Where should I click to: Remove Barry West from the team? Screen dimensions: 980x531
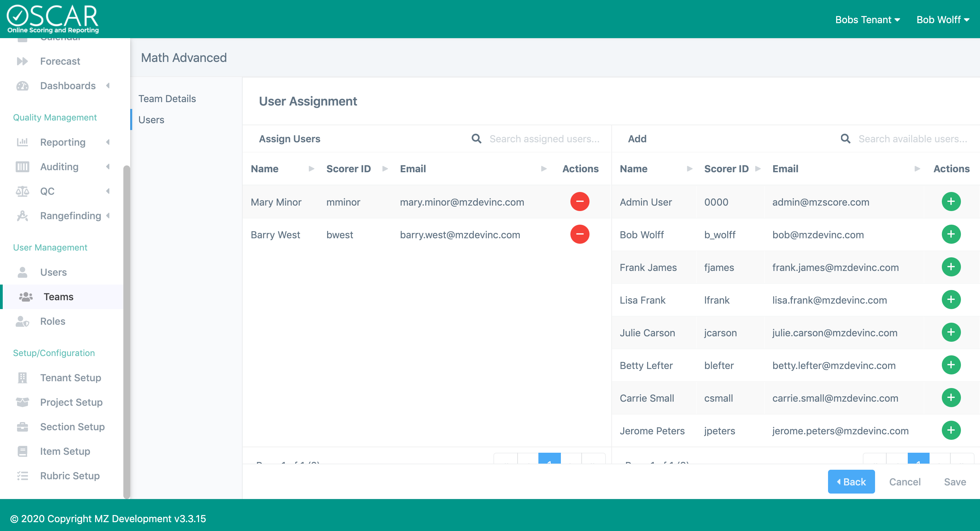pyautogui.click(x=579, y=234)
